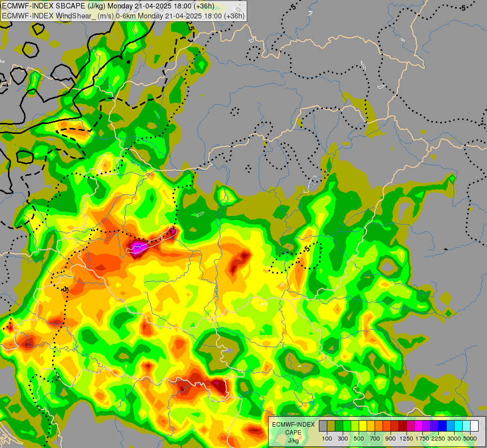Click the 700 legend value
This screenshot has height=448, width=487.
click(375, 439)
